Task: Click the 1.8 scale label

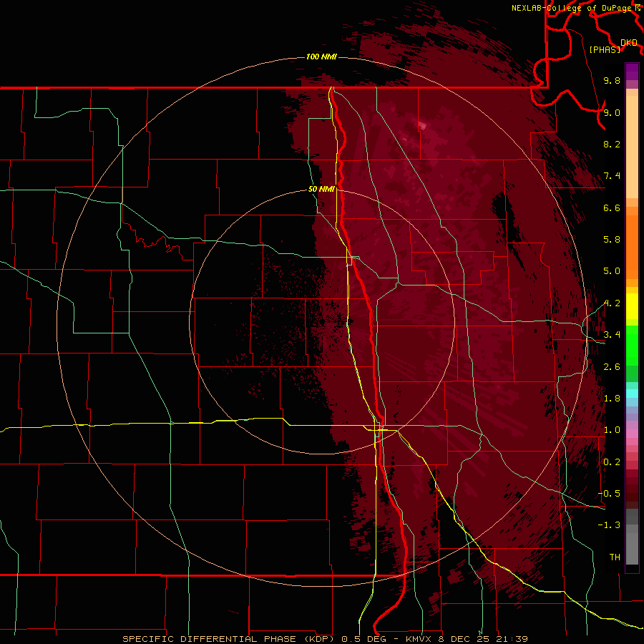Action: pos(612,399)
